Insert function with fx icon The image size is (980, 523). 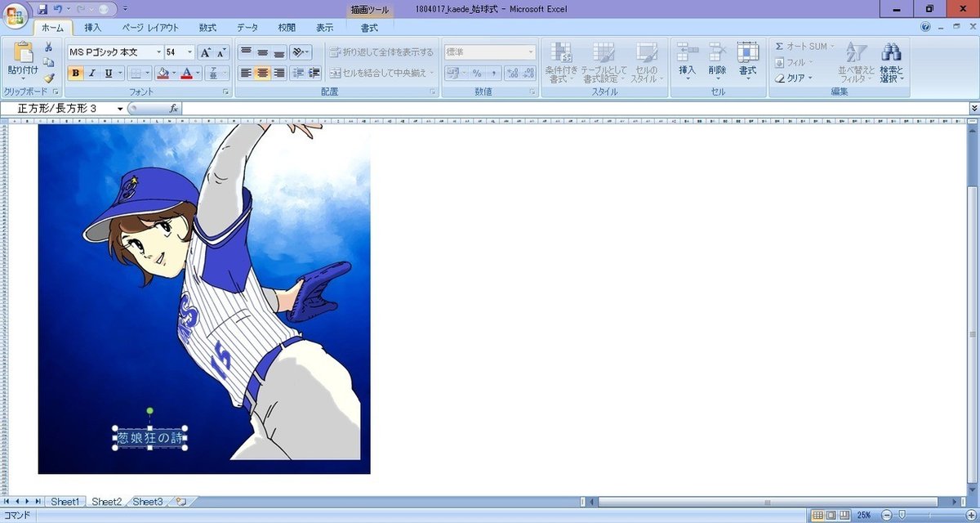click(x=173, y=108)
